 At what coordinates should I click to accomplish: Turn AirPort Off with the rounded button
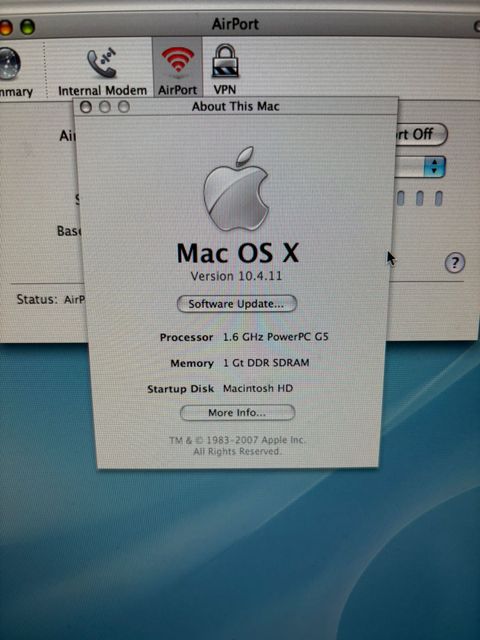(x=421, y=134)
